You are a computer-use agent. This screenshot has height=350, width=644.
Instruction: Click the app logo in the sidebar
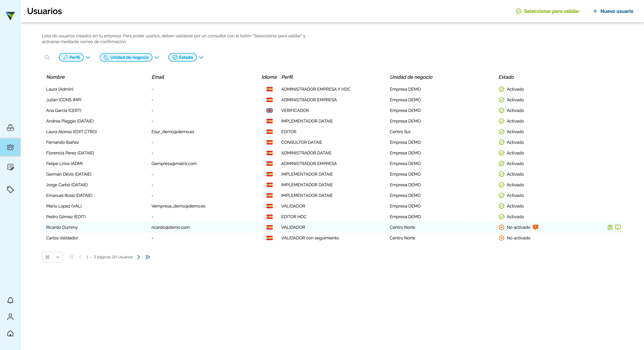pos(10,16)
